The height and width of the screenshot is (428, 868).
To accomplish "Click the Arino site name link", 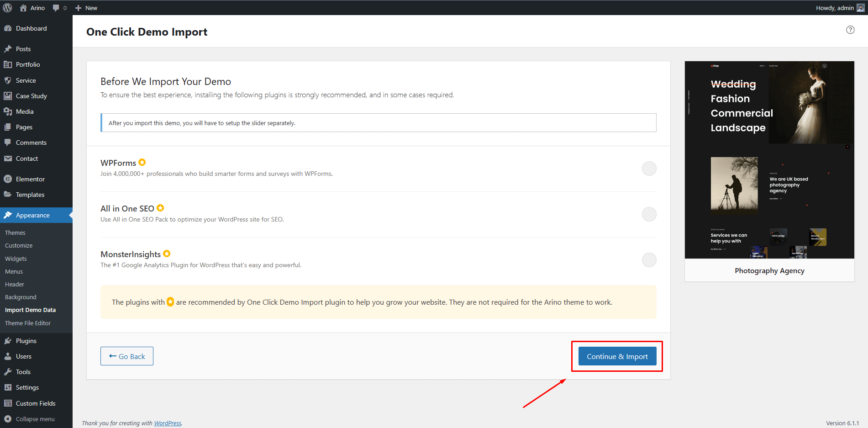I will [37, 8].
